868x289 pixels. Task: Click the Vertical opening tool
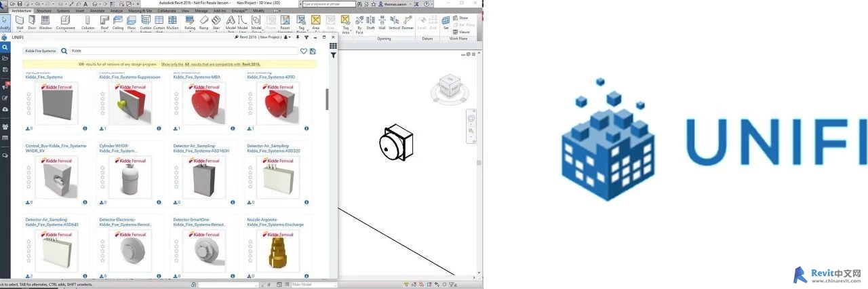[394, 23]
